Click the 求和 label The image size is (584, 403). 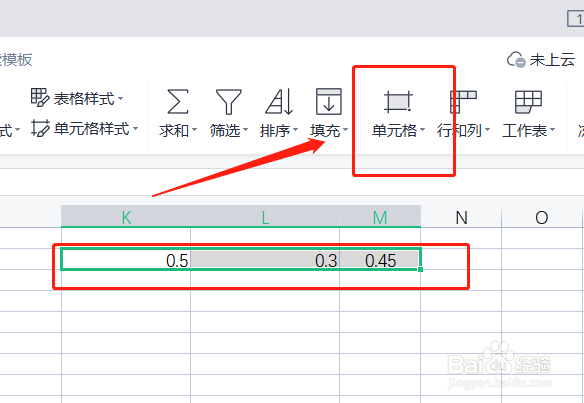pyautogui.click(x=174, y=131)
